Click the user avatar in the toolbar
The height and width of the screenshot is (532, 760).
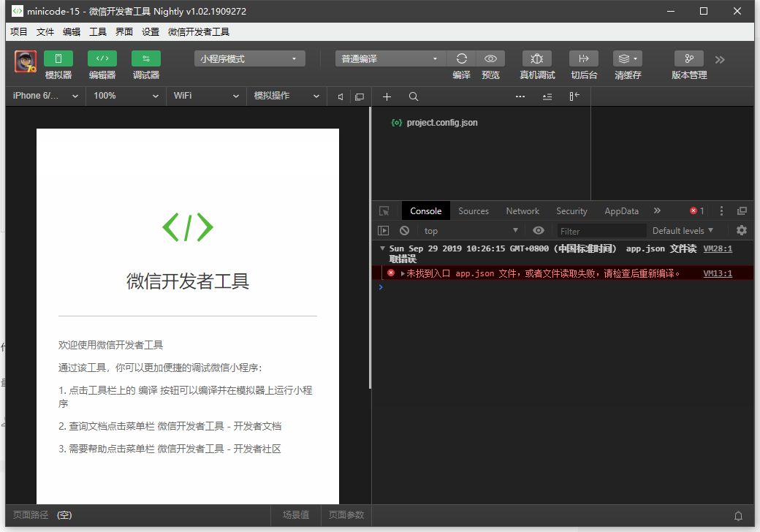25,61
